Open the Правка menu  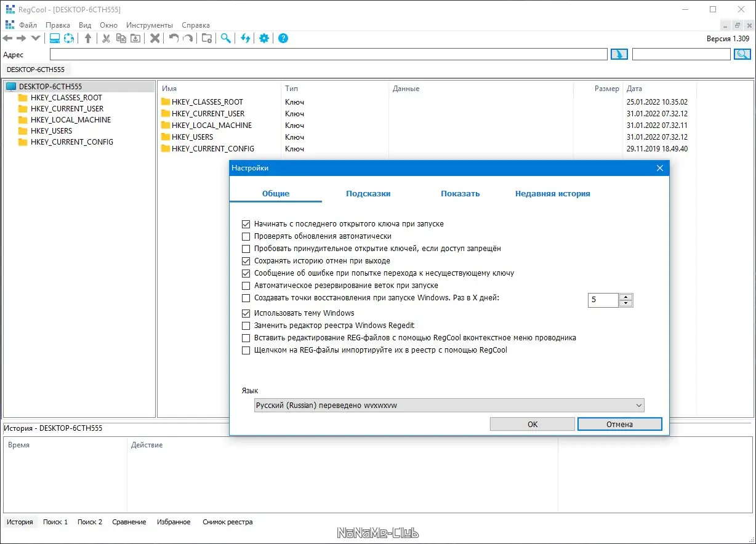click(58, 25)
